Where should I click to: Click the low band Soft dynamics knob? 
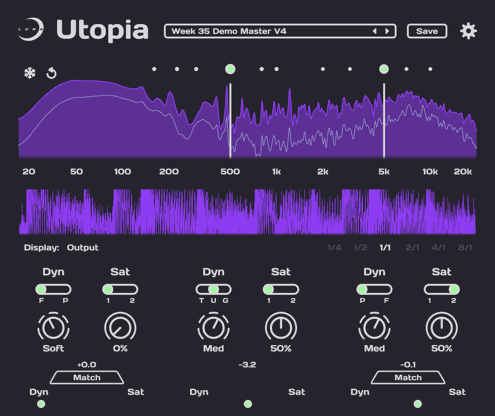[x=53, y=328]
